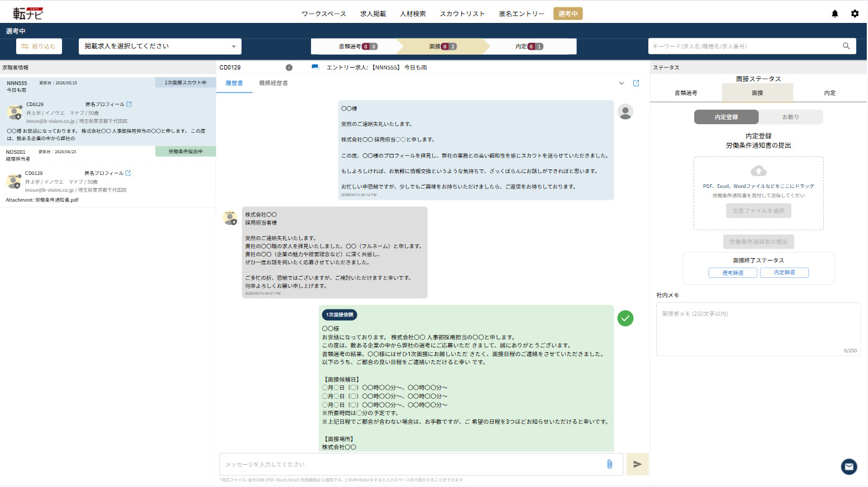Click the paperclip attachment icon
Viewport: 868px width, 487px height.
[610, 464]
